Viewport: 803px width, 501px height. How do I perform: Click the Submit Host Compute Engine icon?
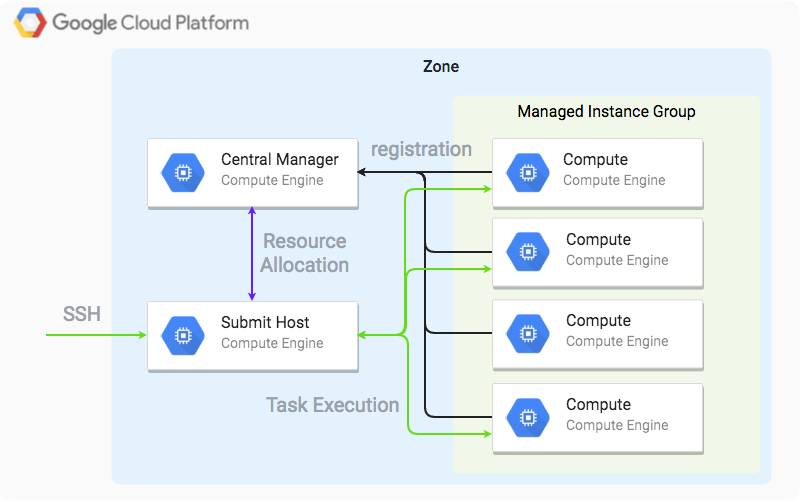click(x=183, y=336)
